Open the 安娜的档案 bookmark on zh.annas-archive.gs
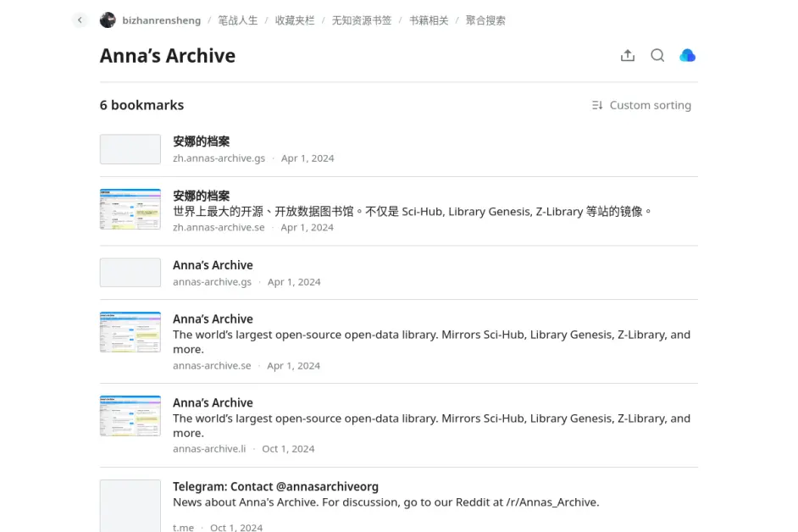Screen dimensions: 798x532 click(200, 141)
